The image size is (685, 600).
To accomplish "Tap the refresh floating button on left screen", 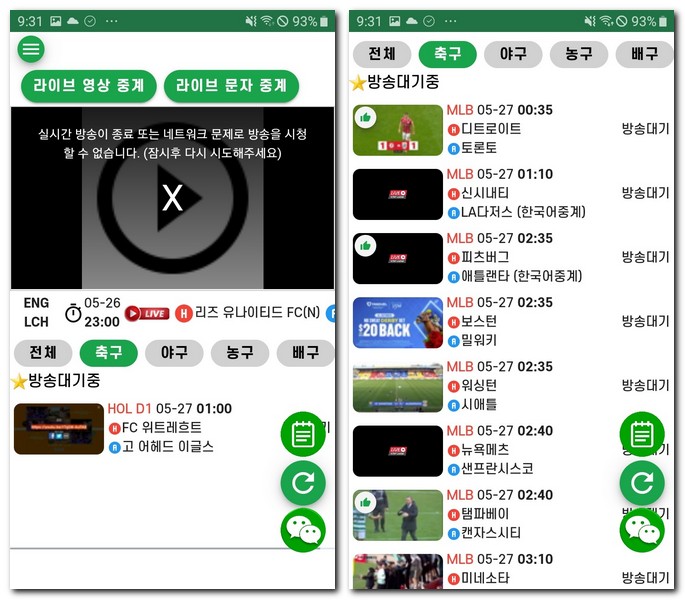I will pos(303,482).
